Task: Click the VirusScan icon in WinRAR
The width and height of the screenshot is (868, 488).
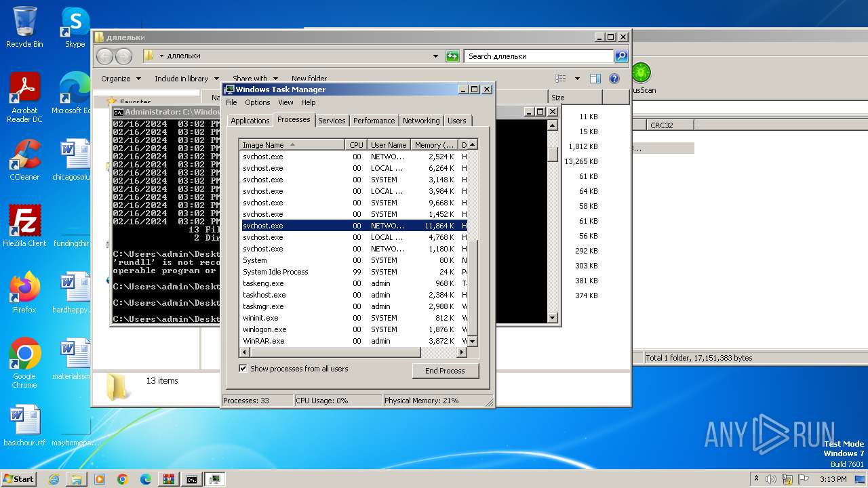Action: (x=641, y=77)
